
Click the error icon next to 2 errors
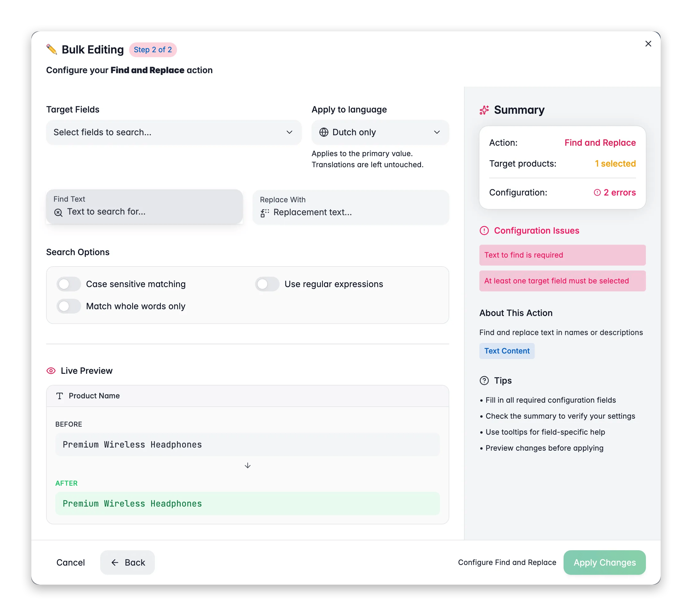point(597,192)
